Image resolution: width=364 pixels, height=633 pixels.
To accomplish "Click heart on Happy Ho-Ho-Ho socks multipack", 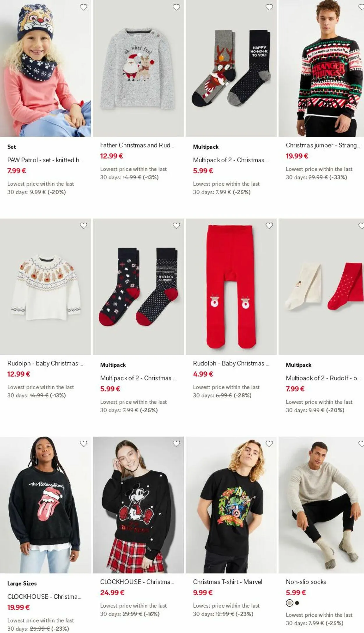I will coord(269,7).
